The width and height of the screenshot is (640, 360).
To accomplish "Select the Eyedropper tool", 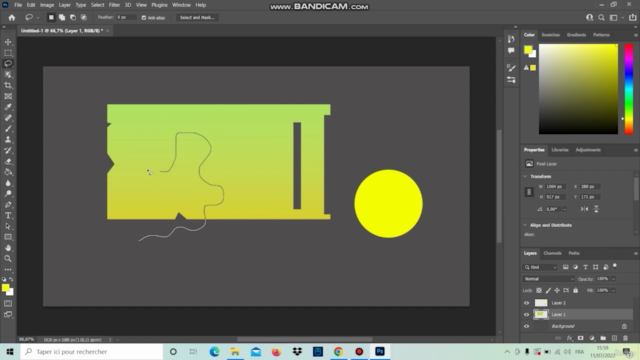I will [8, 107].
